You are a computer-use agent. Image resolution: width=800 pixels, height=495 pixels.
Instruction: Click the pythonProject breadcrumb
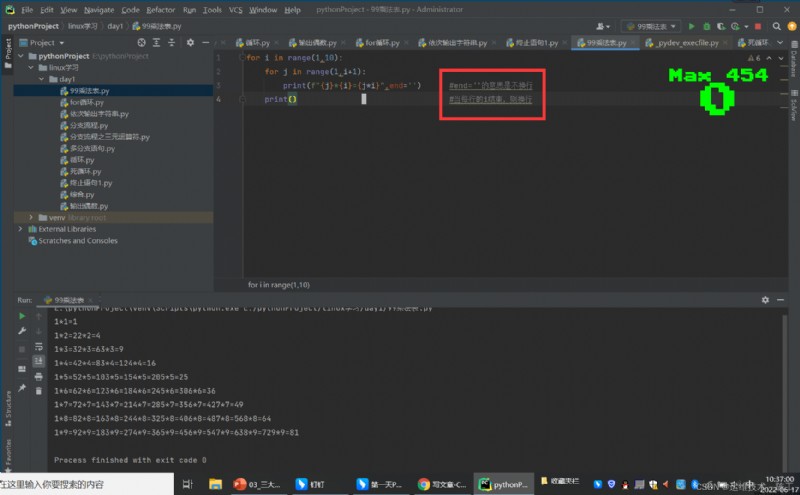[x=33, y=26]
